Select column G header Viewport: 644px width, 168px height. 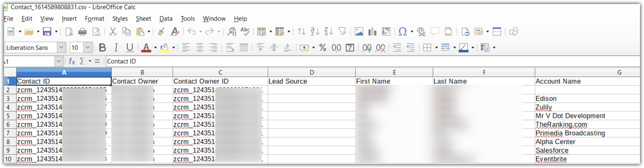[x=619, y=73]
